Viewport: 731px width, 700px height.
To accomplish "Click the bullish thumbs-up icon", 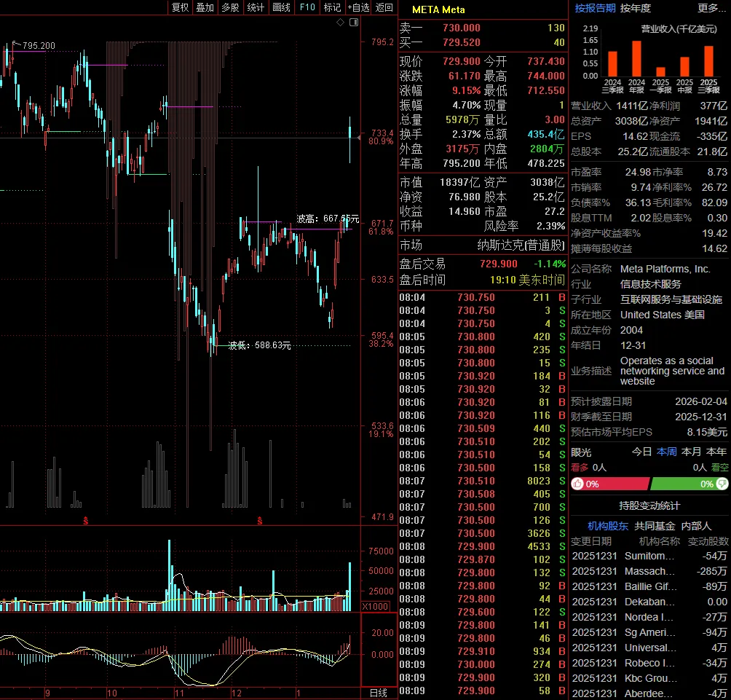I will (x=577, y=484).
